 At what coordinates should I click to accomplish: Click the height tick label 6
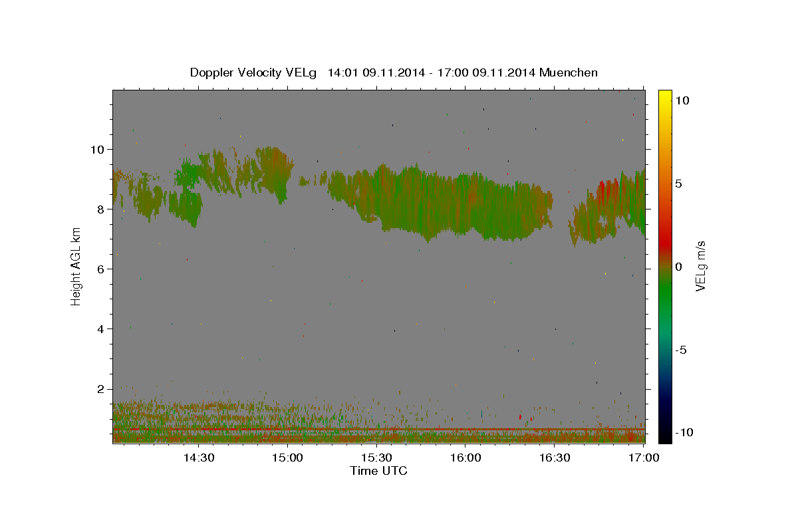click(x=100, y=269)
